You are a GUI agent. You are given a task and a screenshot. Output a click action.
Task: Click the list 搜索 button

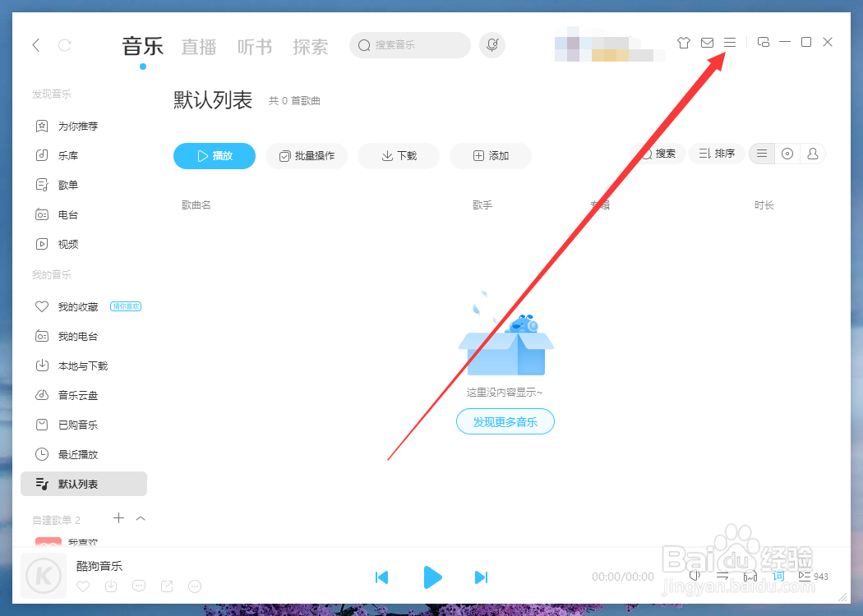(x=658, y=154)
